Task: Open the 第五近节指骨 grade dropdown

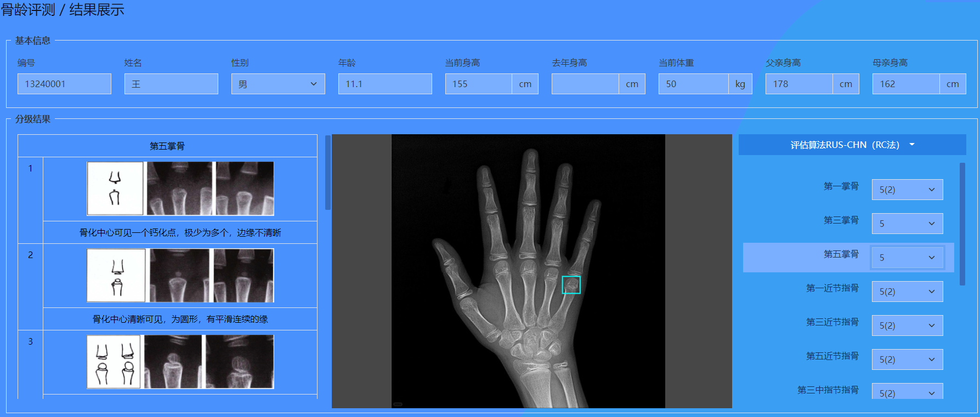Action: coord(907,359)
